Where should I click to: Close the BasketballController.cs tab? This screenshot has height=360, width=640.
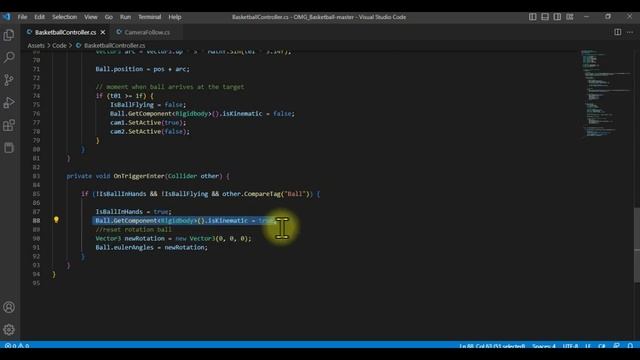click(103, 32)
